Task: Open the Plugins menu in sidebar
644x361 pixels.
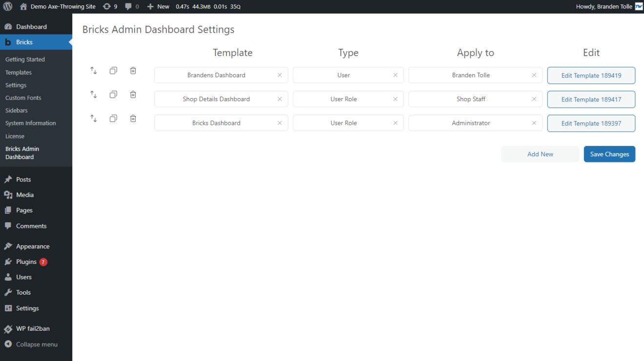Action: 26,262
